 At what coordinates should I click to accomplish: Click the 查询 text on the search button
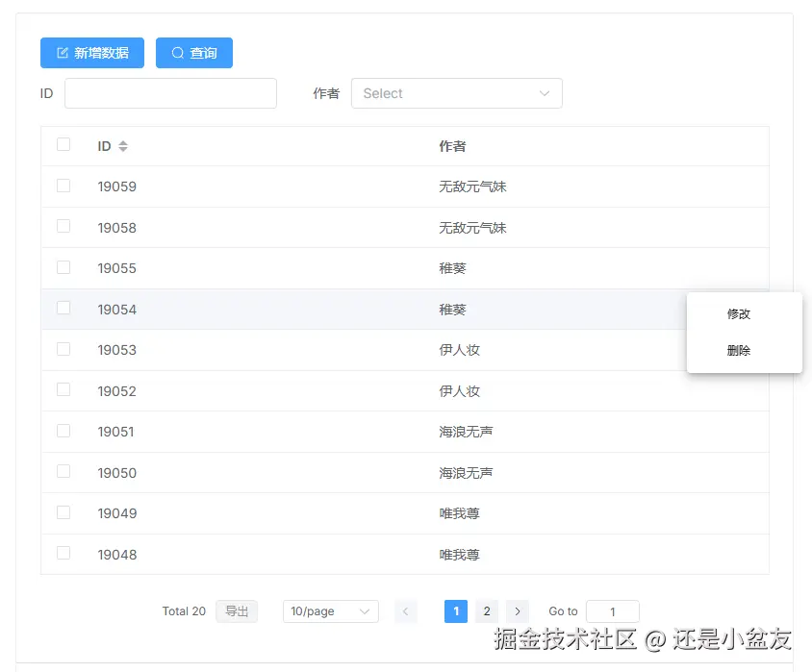[203, 53]
